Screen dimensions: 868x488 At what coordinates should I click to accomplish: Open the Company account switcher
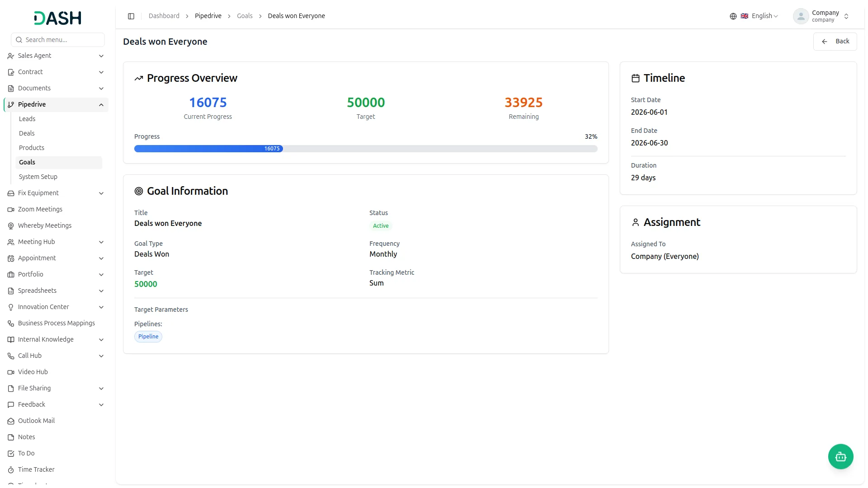click(x=821, y=16)
